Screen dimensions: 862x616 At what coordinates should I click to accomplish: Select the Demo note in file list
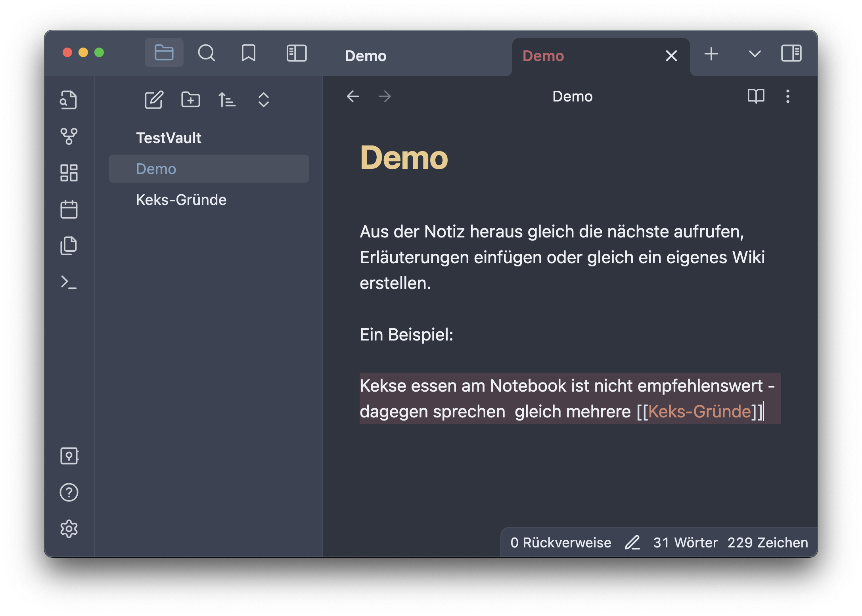coord(209,169)
